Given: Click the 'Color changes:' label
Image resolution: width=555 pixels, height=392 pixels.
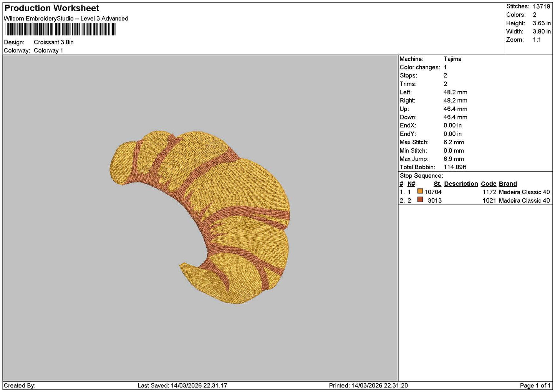Looking at the screenshot, I should [420, 67].
